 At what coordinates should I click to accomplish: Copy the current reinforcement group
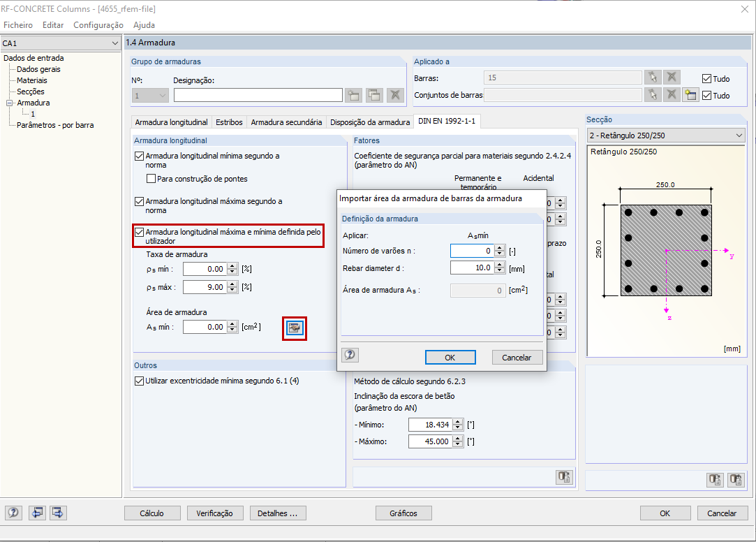pyautogui.click(x=373, y=96)
